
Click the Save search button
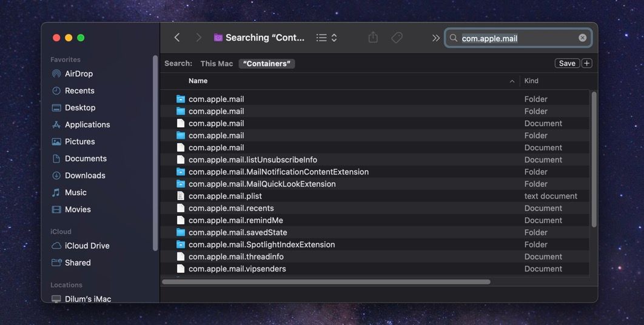[567, 64]
